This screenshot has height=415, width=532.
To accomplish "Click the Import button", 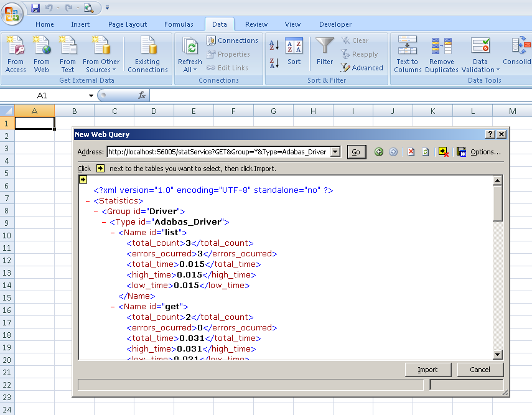I will point(428,370).
